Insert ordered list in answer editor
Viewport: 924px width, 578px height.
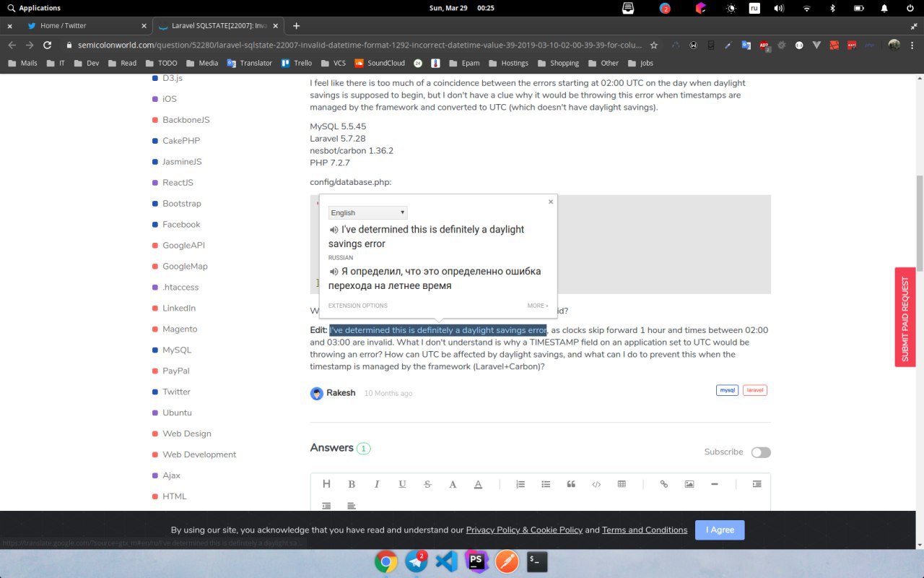tap(520, 484)
